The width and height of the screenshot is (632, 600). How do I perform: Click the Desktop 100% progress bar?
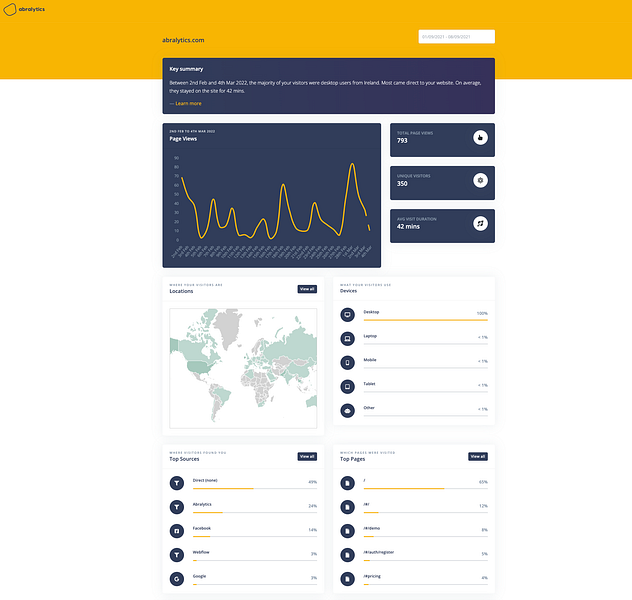coord(426,320)
